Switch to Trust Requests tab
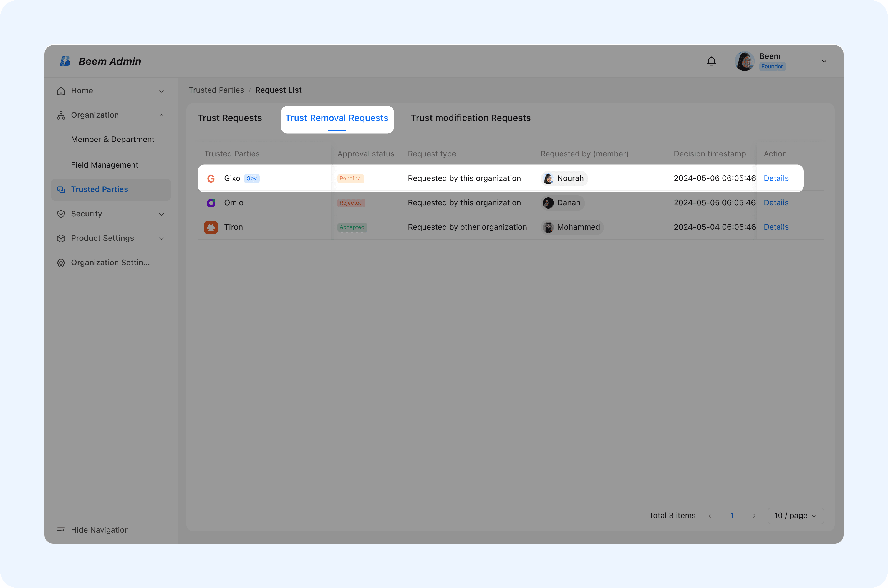The width and height of the screenshot is (888, 588). [x=229, y=118]
